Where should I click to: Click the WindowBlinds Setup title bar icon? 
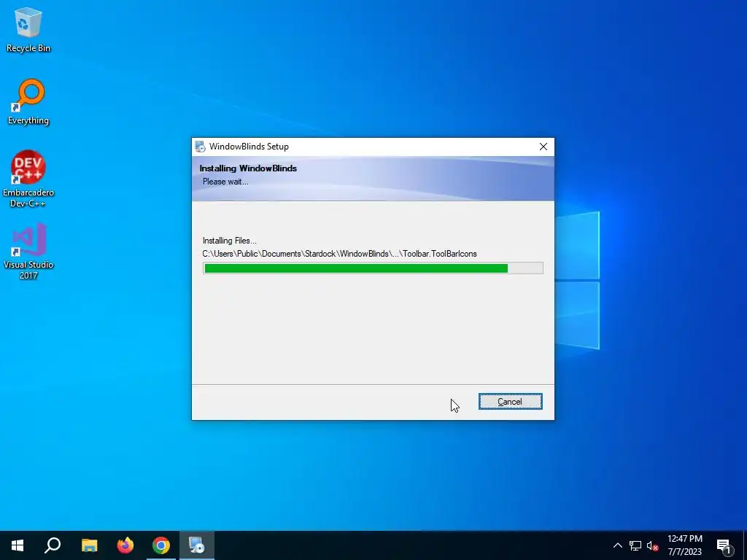[x=200, y=147]
